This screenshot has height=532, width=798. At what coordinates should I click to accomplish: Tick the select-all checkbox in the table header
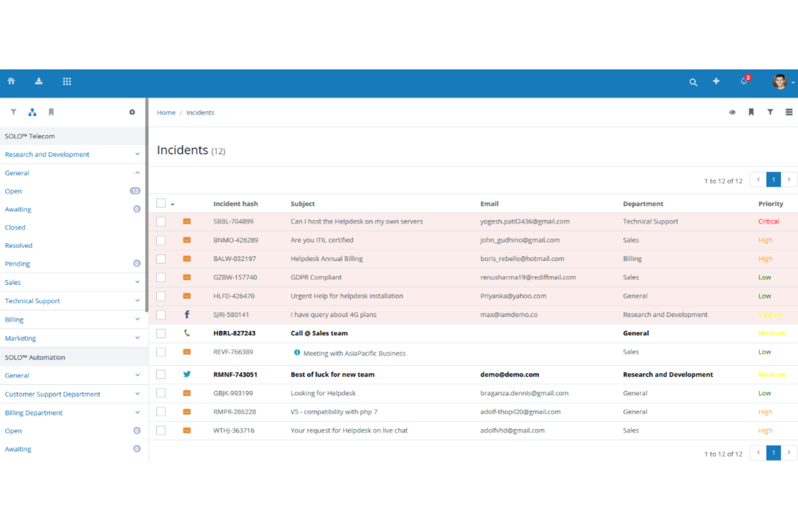(161, 203)
